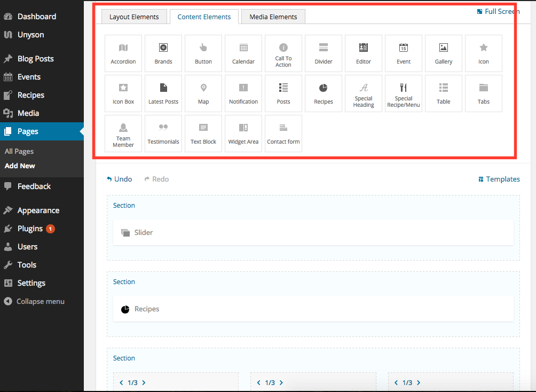The height and width of the screenshot is (392, 536).
Task: Toggle Full Screen builder mode
Action: [x=499, y=11]
